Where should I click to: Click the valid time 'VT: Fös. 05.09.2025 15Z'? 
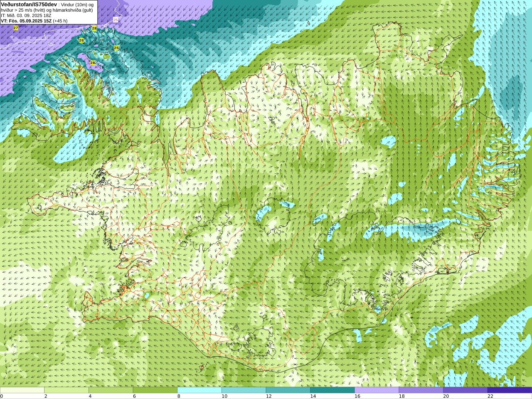click(x=26, y=21)
